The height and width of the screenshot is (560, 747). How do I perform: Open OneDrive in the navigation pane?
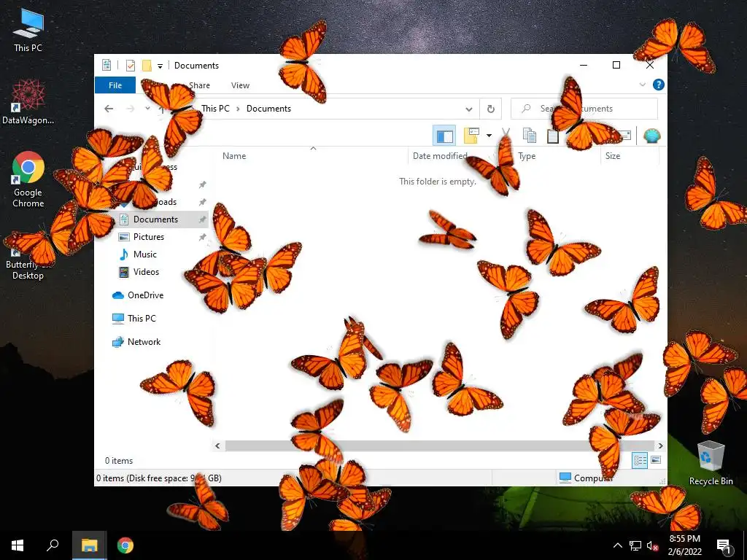click(145, 295)
